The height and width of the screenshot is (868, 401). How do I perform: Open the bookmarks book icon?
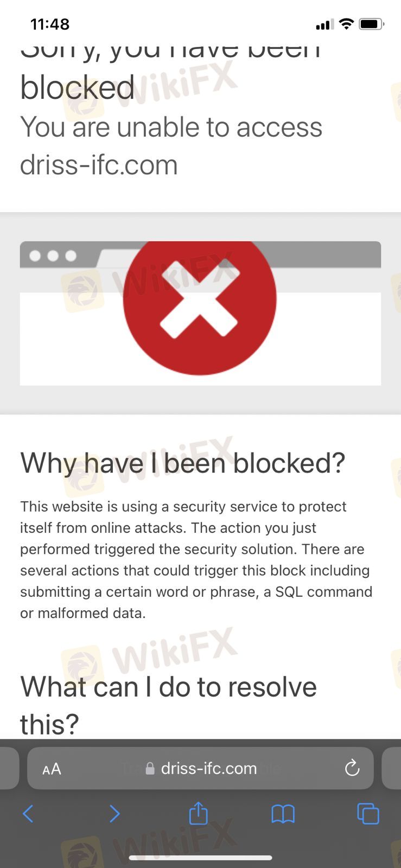click(x=283, y=814)
